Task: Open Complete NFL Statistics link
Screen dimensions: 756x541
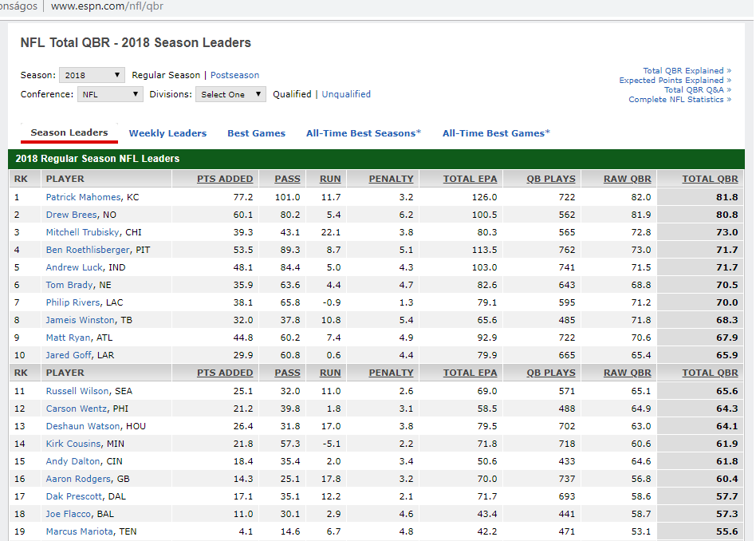Action: [679, 100]
